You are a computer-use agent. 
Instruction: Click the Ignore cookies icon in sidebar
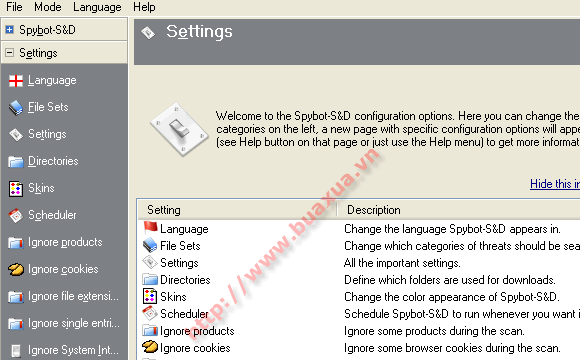point(16,269)
